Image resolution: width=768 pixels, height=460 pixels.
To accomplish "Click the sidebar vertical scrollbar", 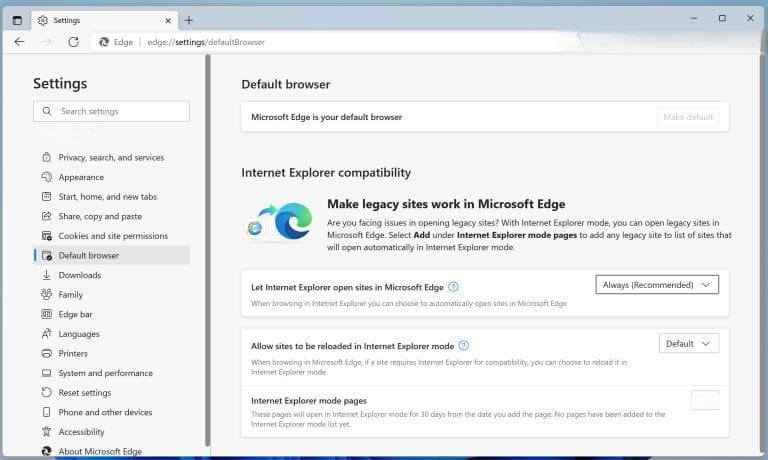I will 208,250.
